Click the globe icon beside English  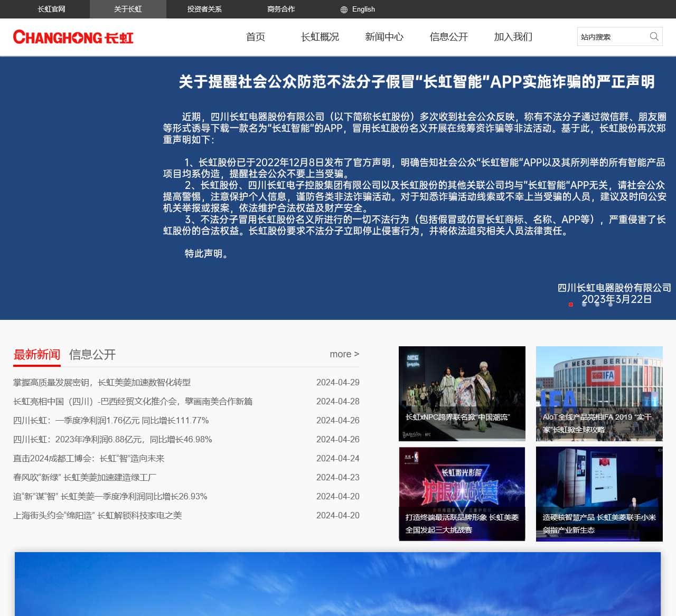344,10
